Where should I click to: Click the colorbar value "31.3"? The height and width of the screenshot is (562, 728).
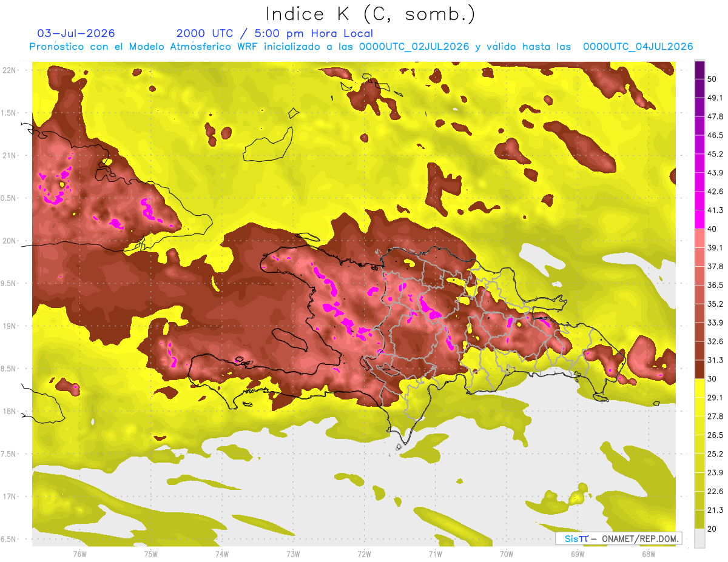(716, 360)
